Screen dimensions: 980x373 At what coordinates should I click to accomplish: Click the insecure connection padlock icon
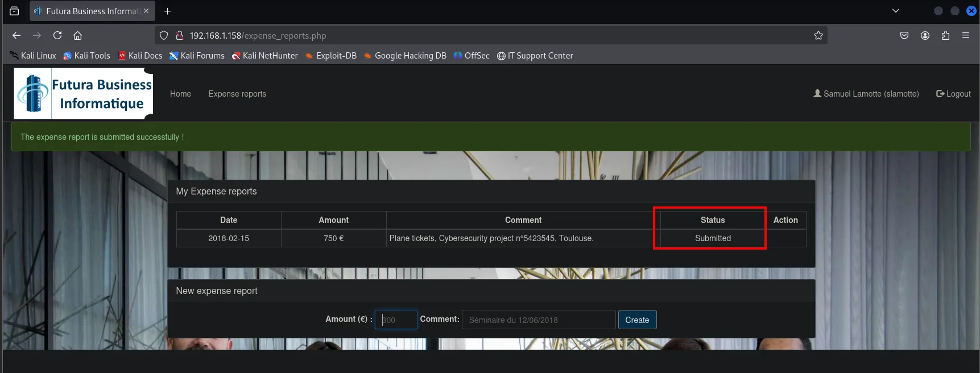(180, 35)
